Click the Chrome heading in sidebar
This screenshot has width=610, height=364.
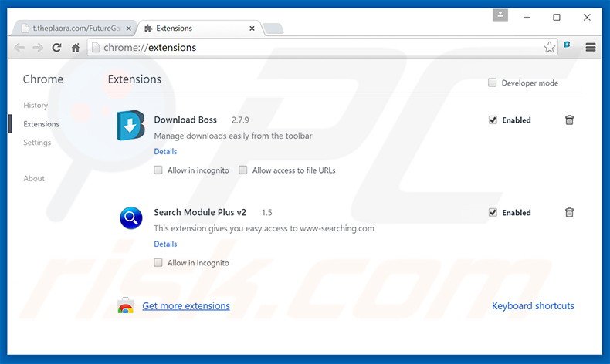click(x=42, y=79)
